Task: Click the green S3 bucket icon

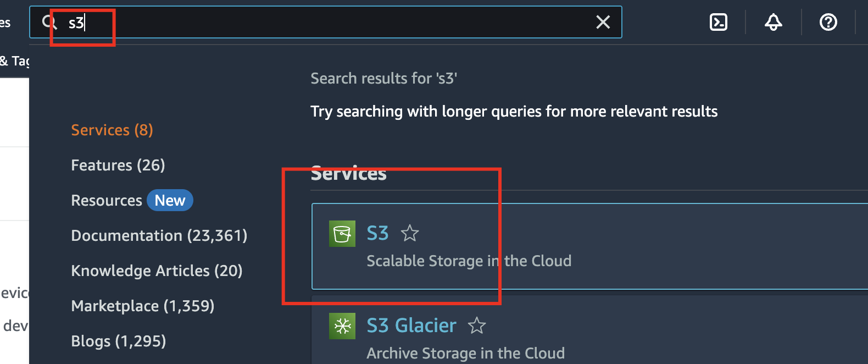Action: [342, 234]
